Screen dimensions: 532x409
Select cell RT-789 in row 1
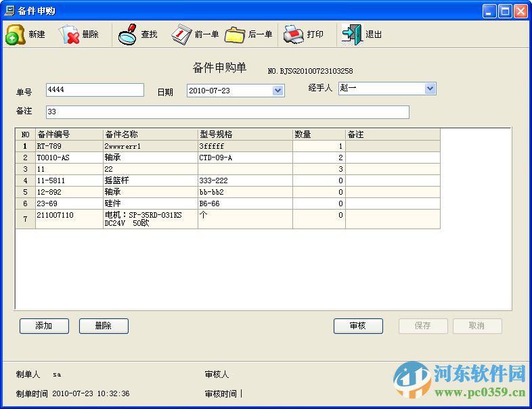[69, 146]
